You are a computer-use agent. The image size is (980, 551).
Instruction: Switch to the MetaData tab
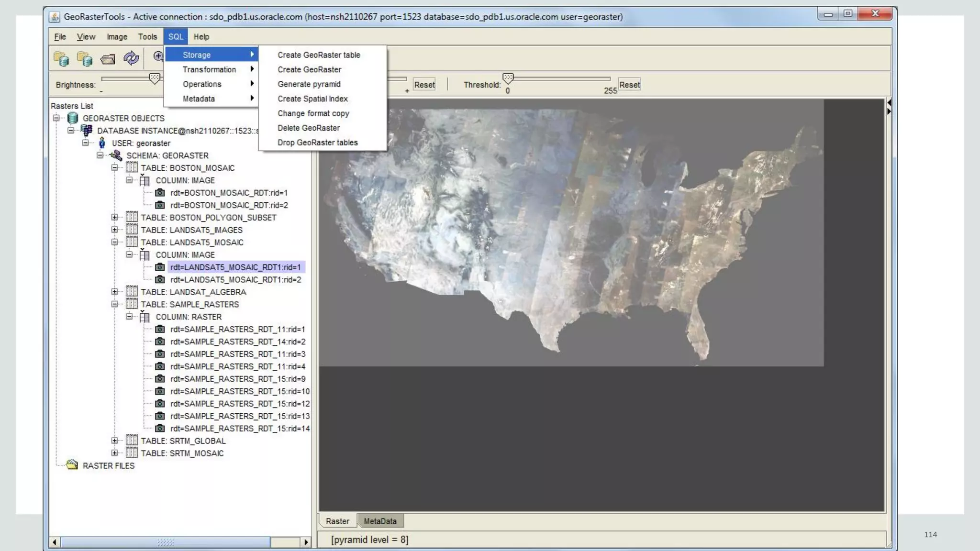pos(380,521)
